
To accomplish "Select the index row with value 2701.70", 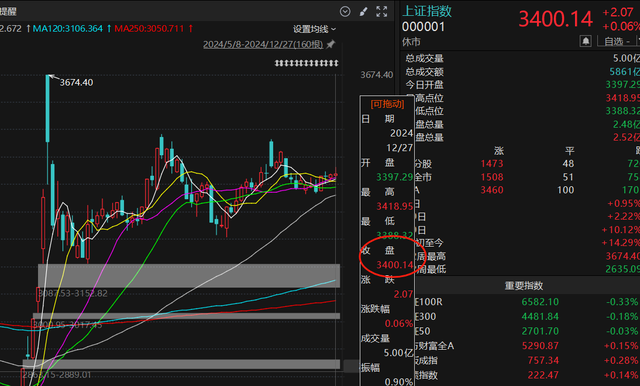I will pyautogui.click(x=527, y=331).
